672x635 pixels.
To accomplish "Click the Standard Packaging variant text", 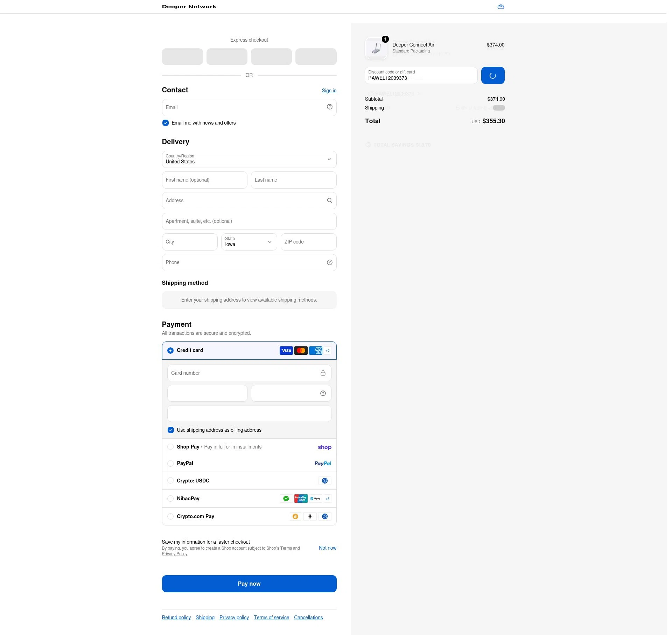I will (x=411, y=51).
